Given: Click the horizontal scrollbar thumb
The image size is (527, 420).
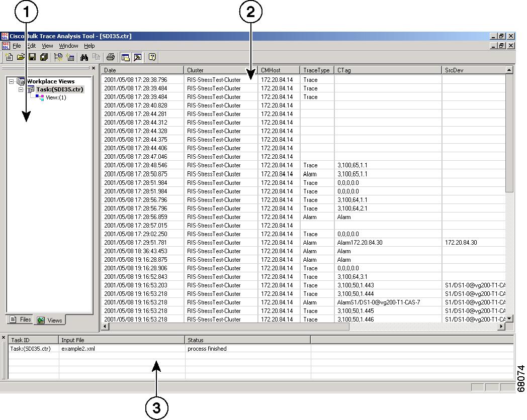Looking at the screenshot, I should (x=229, y=327).
